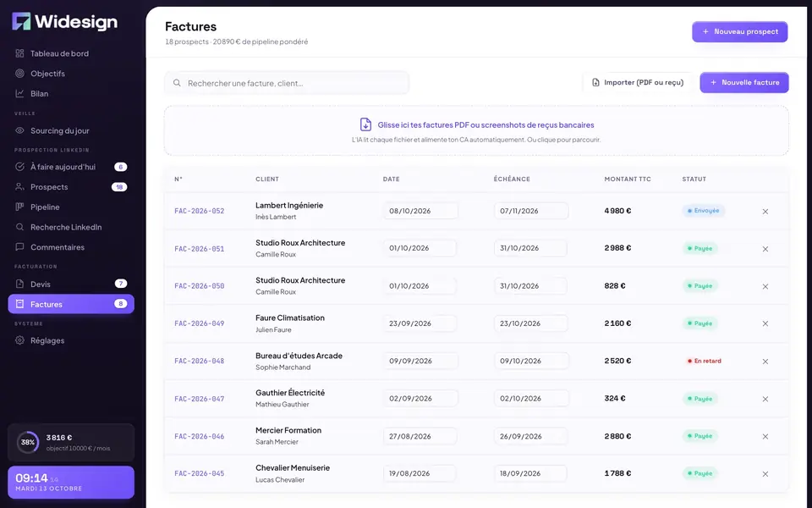Change the Payée status of Mercier Formation
Screen dimensions: 812x508
pos(700,436)
